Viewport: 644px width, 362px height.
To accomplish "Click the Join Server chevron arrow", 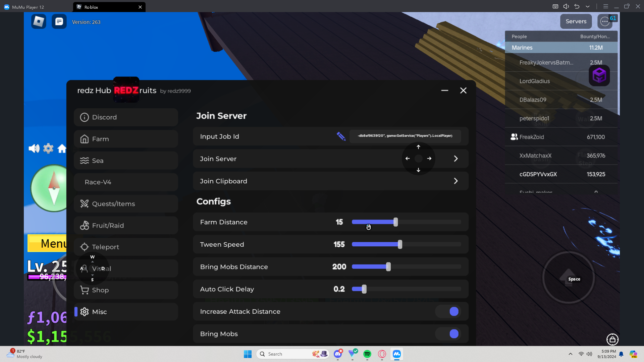I will pos(456,159).
